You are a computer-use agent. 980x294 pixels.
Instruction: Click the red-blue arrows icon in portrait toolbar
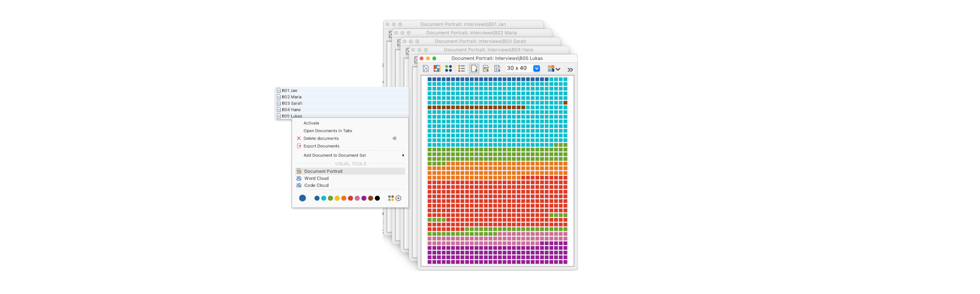point(437,69)
